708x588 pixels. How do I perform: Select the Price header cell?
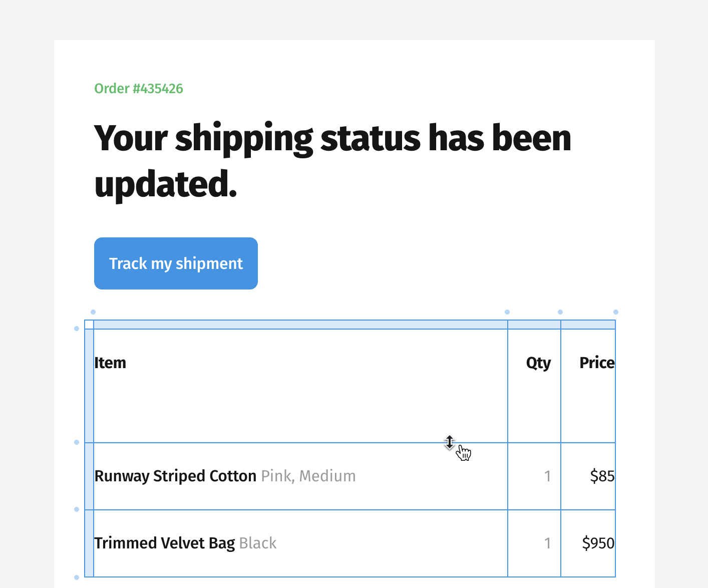click(588, 386)
